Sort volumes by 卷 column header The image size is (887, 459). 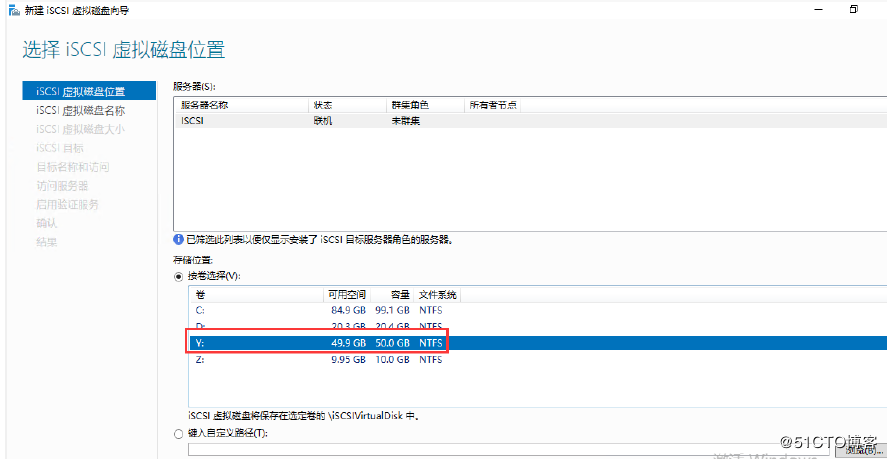pyautogui.click(x=200, y=295)
